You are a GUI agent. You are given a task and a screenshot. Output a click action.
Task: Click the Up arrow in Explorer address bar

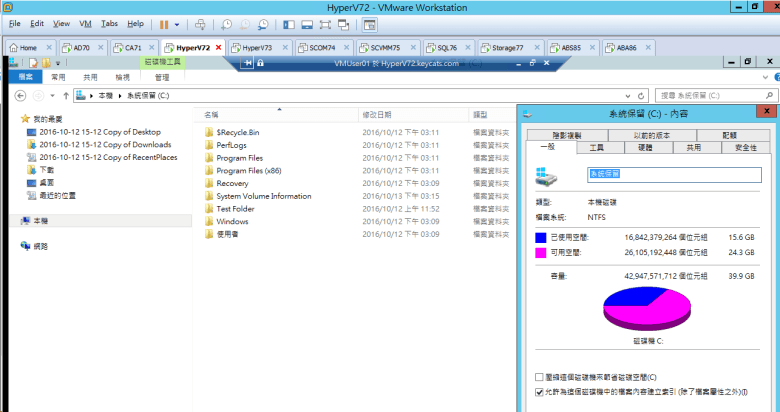pyautogui.click(x=66, y=95)
